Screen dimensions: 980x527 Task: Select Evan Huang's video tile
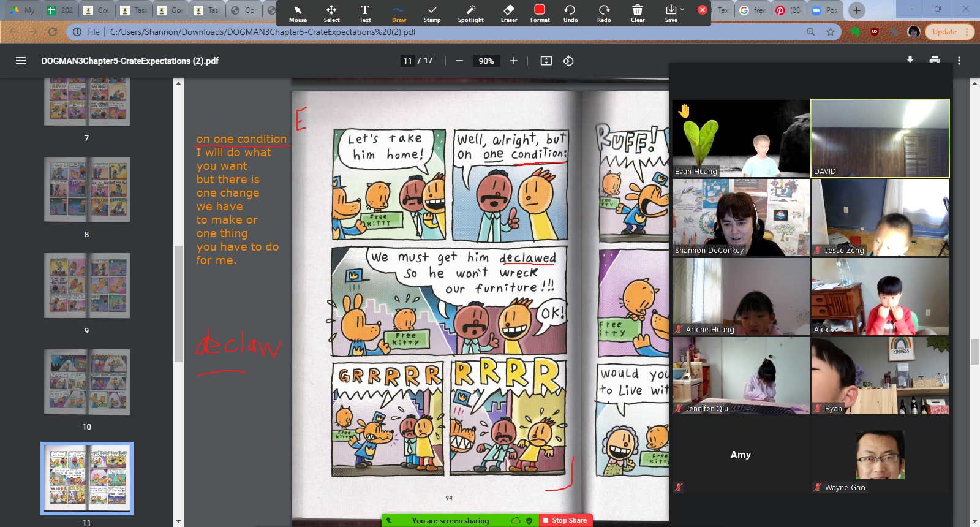click(741, 138)
